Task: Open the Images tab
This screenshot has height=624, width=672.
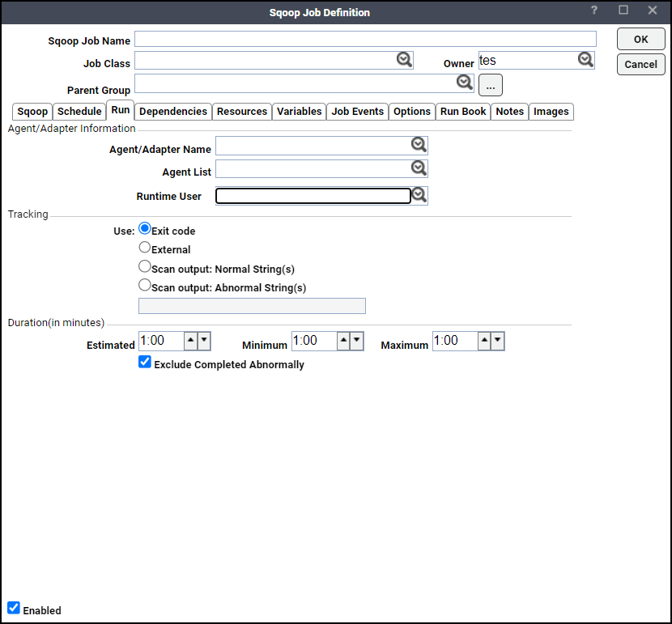Action: click(551, 112)
